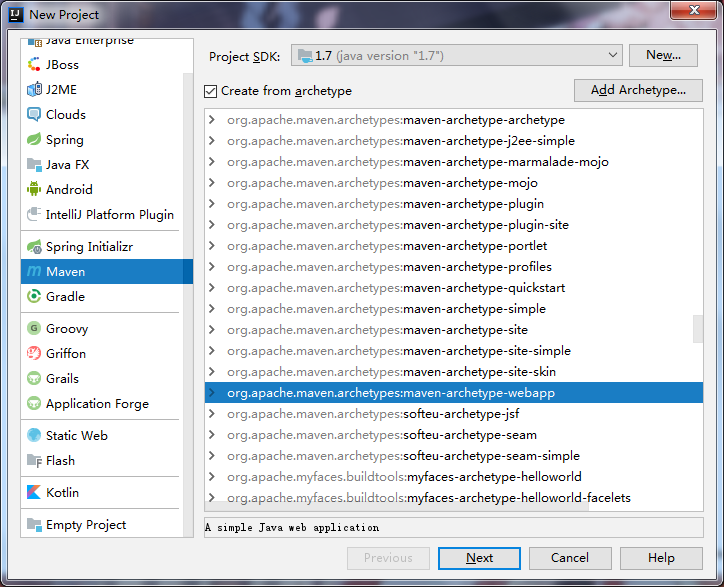Image resolution: width=724 pixels, height=587 pixels.
Task: Select Spring Initializr project type
Action: [x=102, y=247]
